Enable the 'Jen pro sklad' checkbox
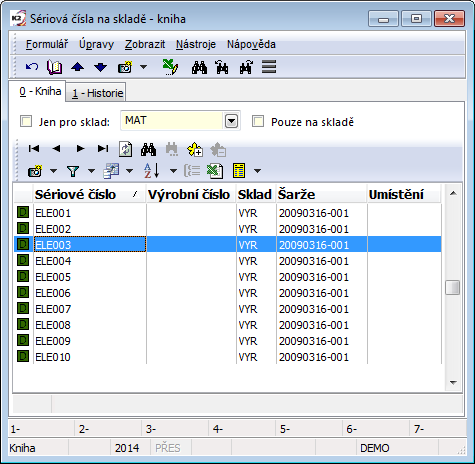Image resolution: width=475 pixels, height=464 pixels. click(x=26, y=122)
